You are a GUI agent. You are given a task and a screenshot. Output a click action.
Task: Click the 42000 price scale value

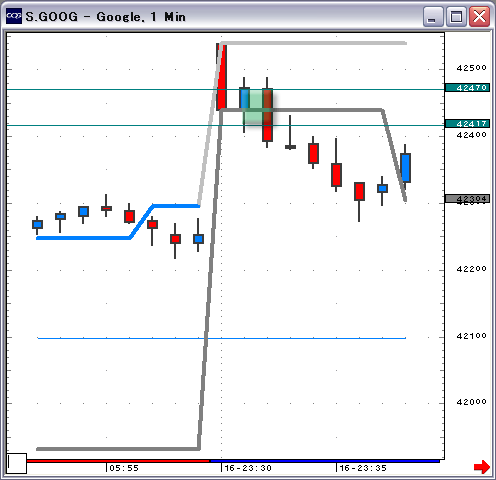(x=471, y=402)
